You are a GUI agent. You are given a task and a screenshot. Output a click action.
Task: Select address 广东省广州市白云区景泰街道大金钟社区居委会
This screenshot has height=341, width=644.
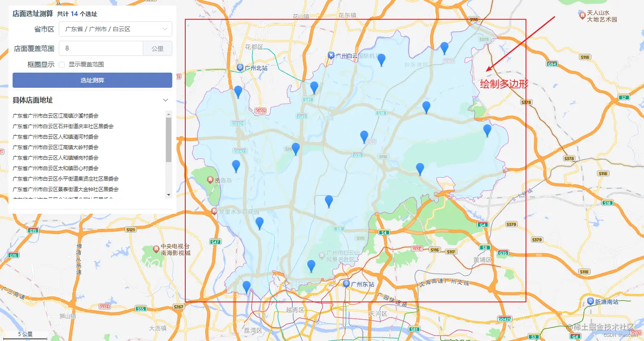[x=66, y=189]
